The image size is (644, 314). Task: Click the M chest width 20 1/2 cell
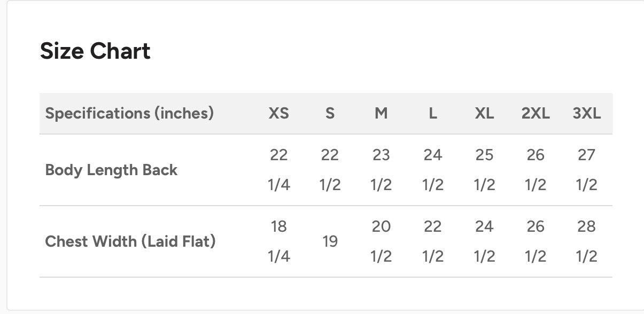pyautogui.click(x=381, y=241)
